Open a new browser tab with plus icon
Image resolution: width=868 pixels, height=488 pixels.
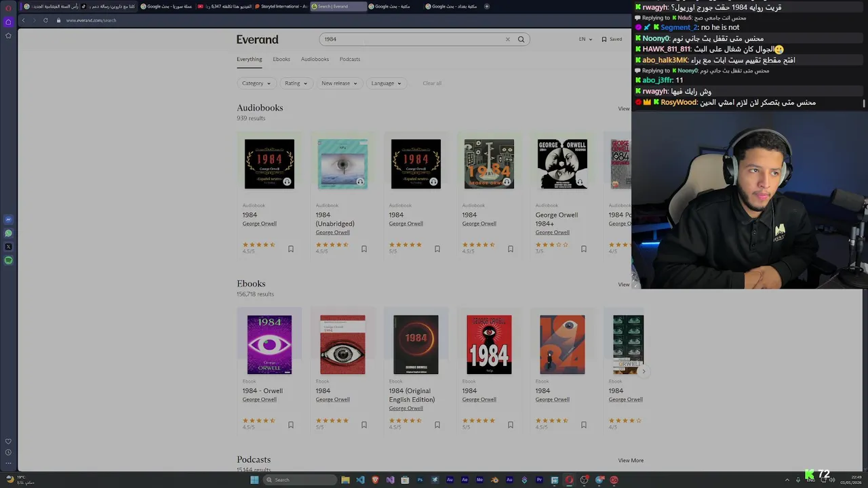[486, 6]
